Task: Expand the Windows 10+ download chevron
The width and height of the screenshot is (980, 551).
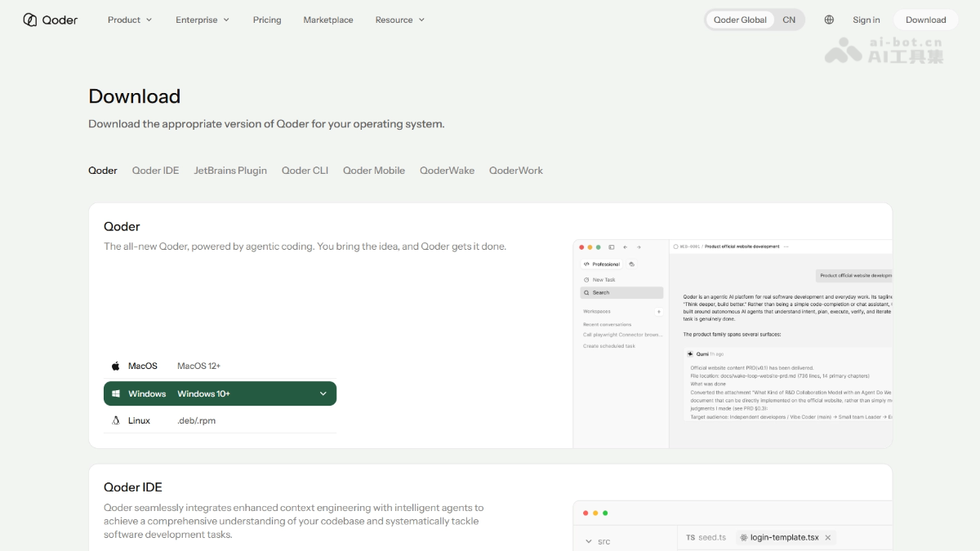Action: tap(323, 393)
